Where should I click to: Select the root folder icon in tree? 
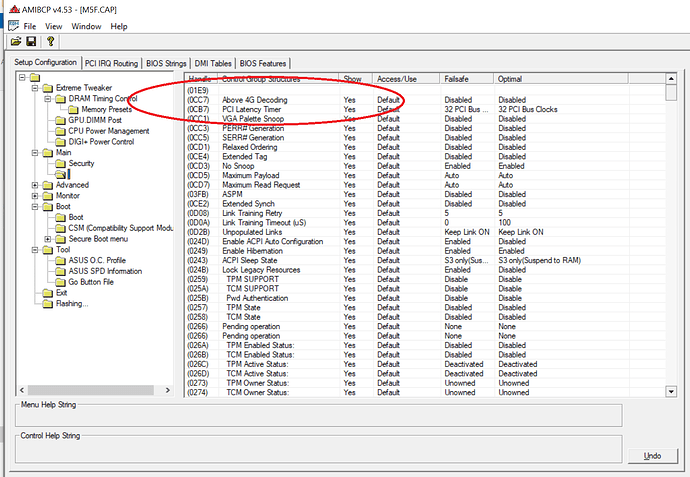35,78
